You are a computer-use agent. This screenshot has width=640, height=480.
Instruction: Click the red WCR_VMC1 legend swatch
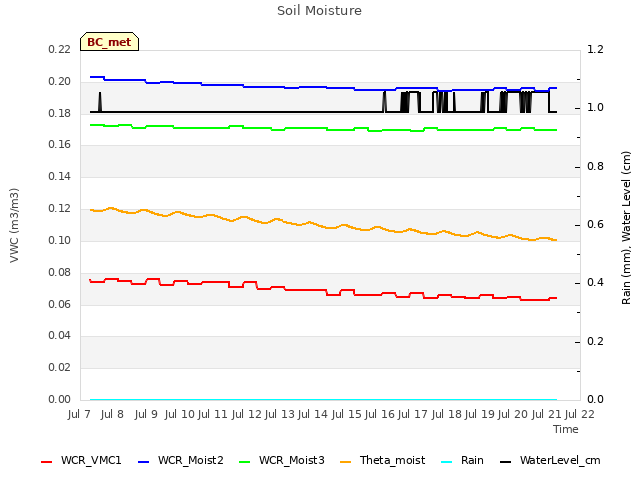(47, 462)
